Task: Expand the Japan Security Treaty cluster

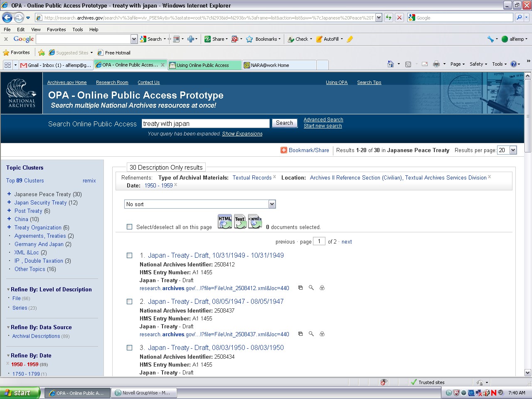Action: click(x=9, y=202)
